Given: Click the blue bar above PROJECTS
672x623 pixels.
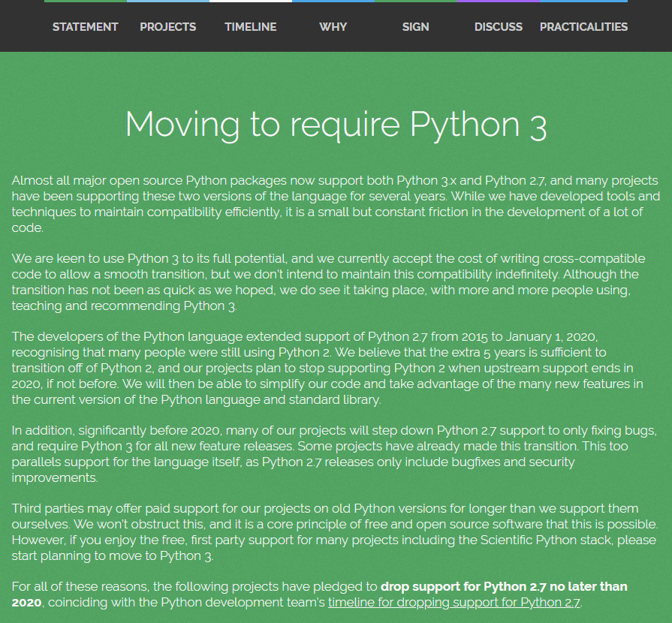Looking at the screenshot, I should click(x=167, y=2).
